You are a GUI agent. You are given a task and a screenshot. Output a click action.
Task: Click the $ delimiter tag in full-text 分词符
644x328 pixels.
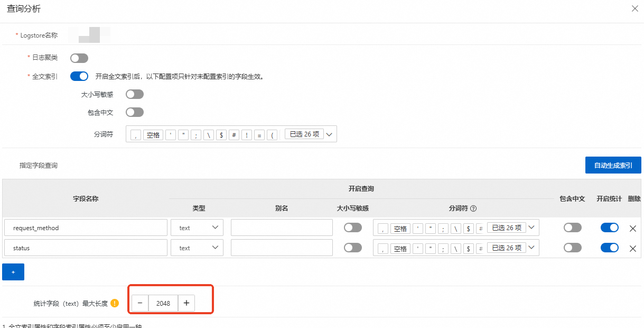[x=221, y=135]
